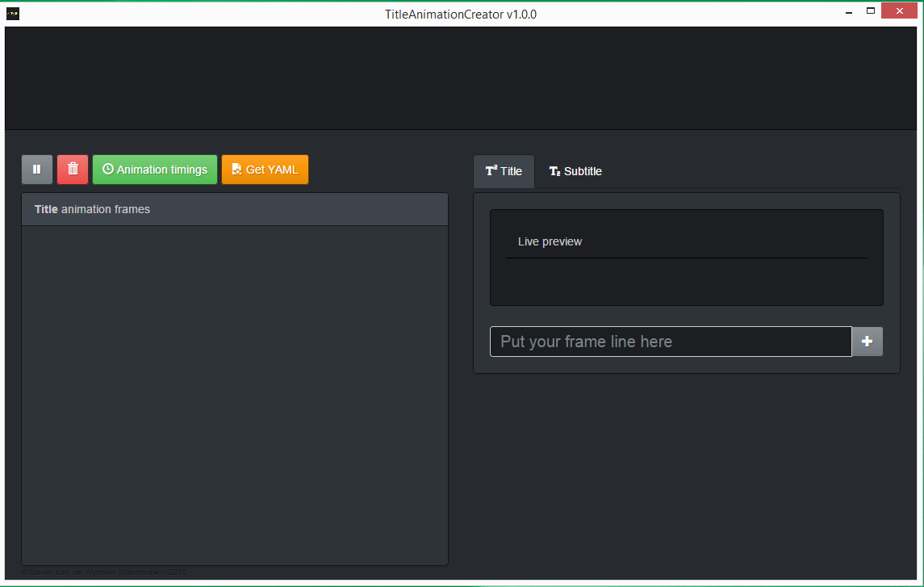The width and height of the screenshot is (924, 587).
Task: Click the file icon on Get YAML
Action: (x=236, y=169)
